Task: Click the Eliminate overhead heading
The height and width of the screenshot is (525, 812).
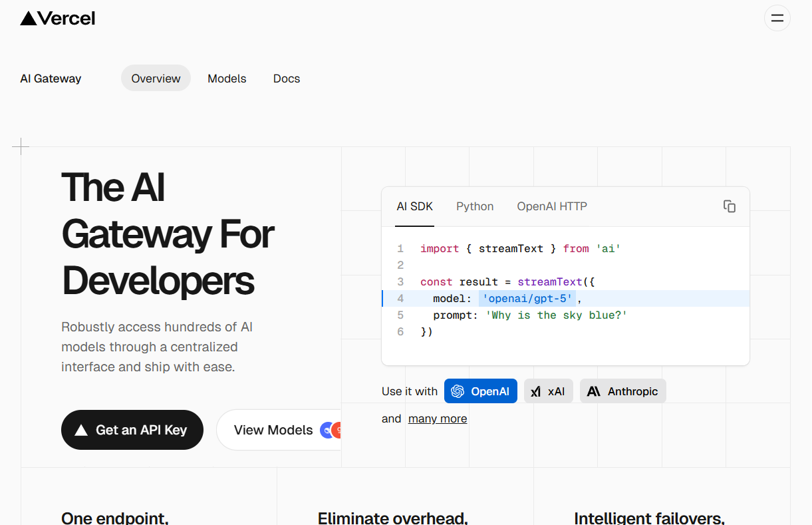Action: (393, 518)
